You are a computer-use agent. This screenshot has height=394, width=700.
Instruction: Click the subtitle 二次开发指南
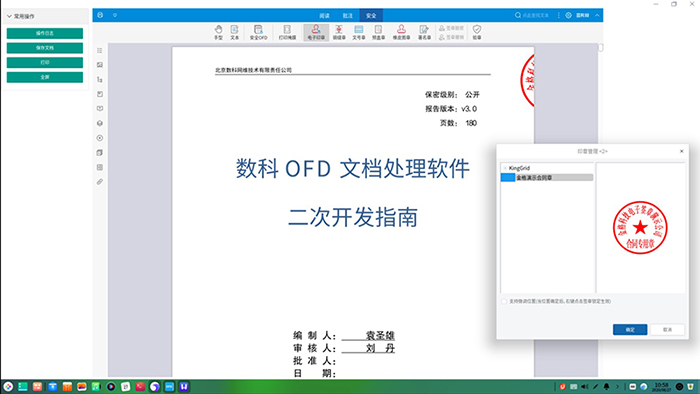(x=353, y=217)
